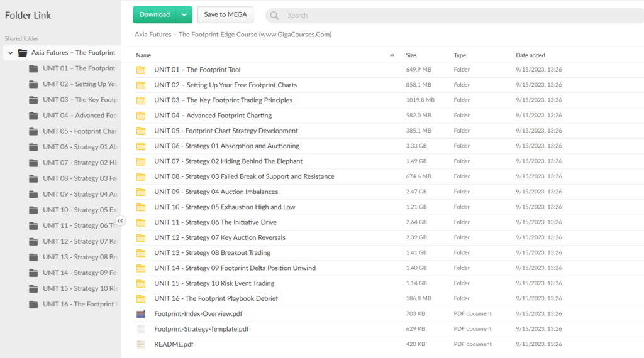Sort list by Name column header
The width and height of the screenshot is (644, 358).
tap(144, 55)
